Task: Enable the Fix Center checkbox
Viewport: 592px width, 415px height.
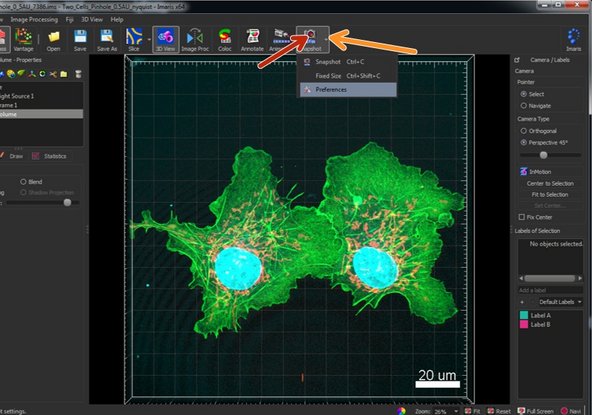Action: click(522, 217)
